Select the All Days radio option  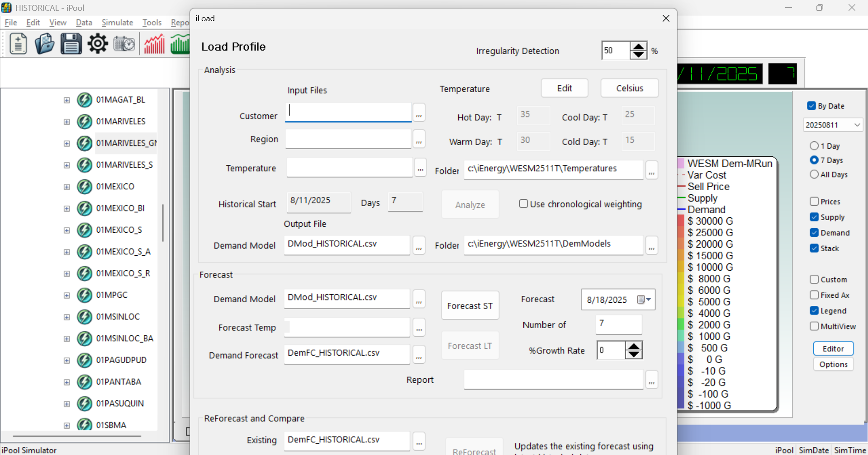pyautogui.click(x=814, y=174)
